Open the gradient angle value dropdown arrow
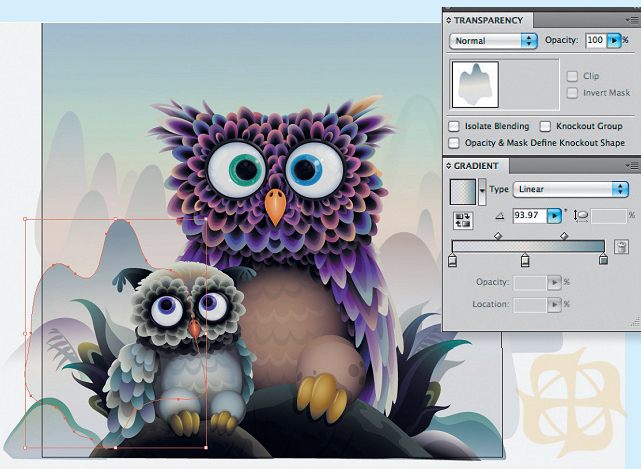The height and width of the screenshot is (469, 641). coord(554,215)
